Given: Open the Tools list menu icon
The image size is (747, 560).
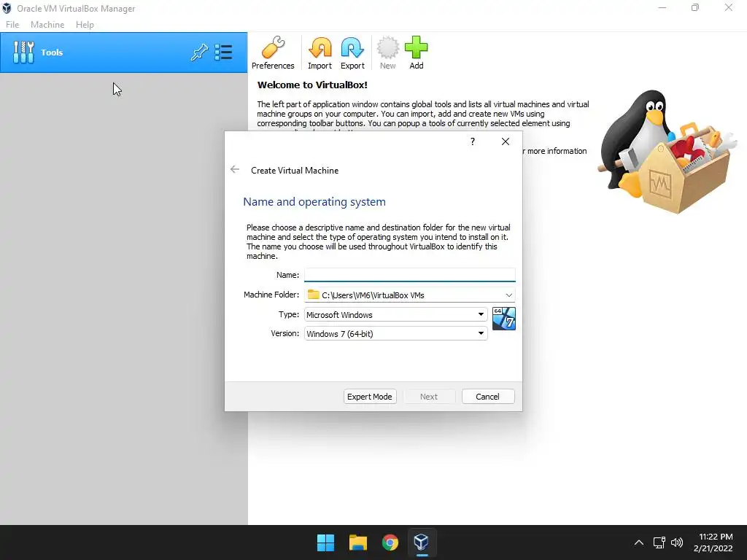Looking at the screenshot, I should 223,52.
